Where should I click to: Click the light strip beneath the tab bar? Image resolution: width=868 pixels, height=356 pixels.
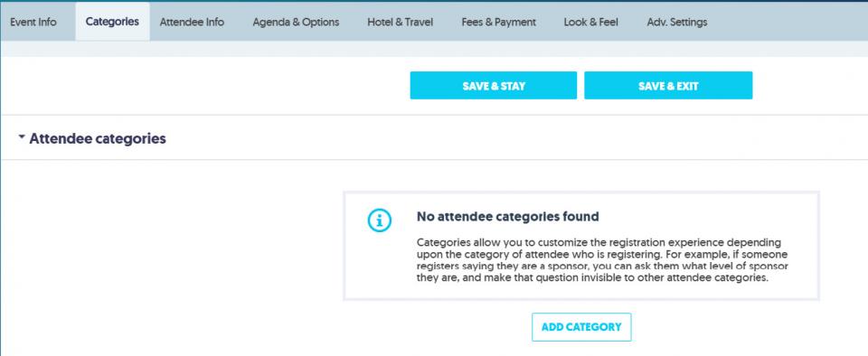point(434,49)
